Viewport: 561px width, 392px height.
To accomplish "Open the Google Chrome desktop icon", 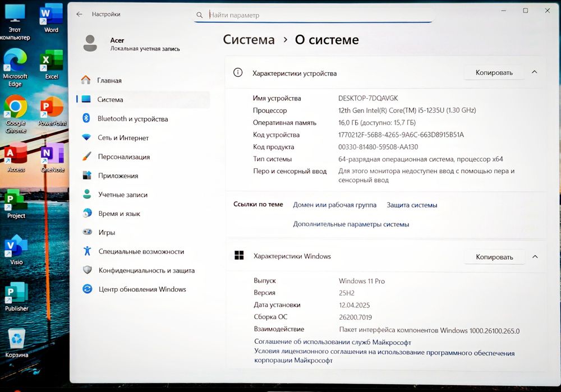I will pos(15,114).
